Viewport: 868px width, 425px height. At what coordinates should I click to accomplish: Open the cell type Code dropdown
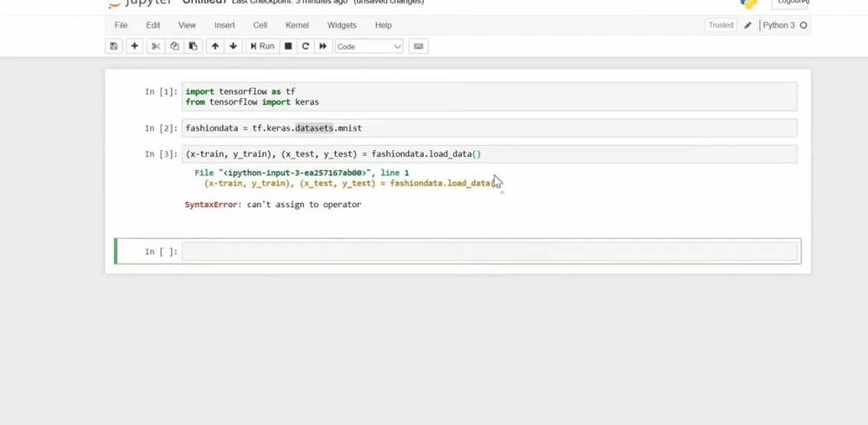369,47
